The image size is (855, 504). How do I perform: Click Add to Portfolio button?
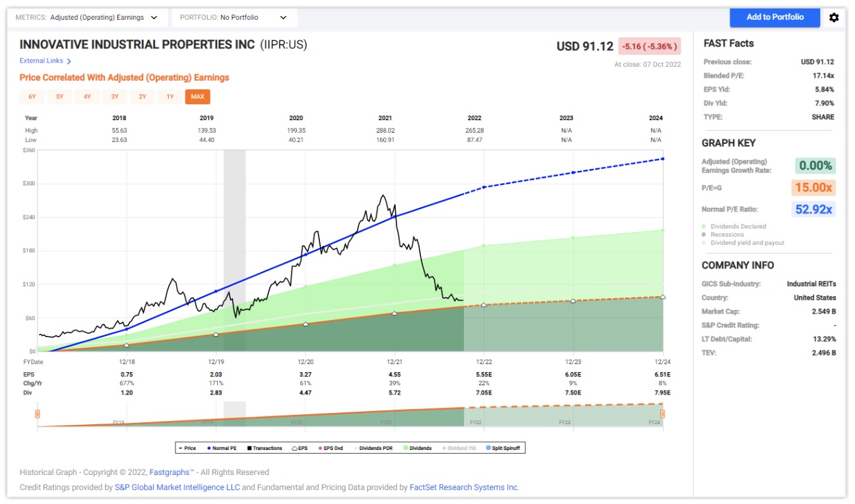[775, 17]
